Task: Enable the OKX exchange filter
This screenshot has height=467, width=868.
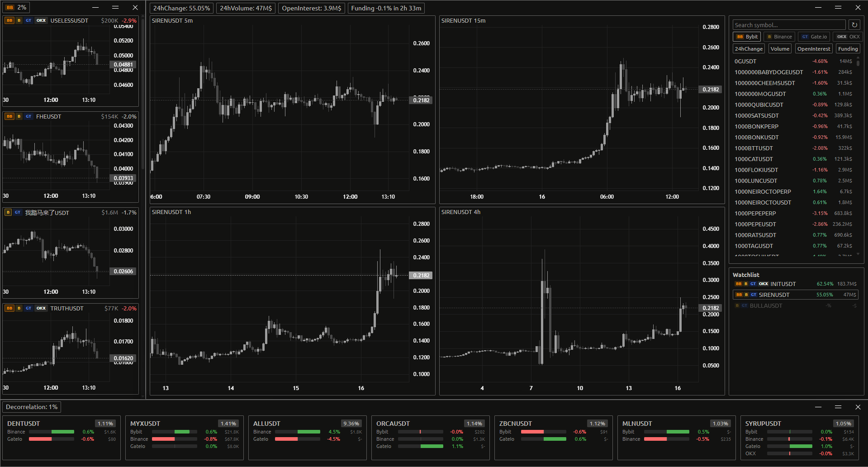Action: pyautogui.click(x=848, y=37)
